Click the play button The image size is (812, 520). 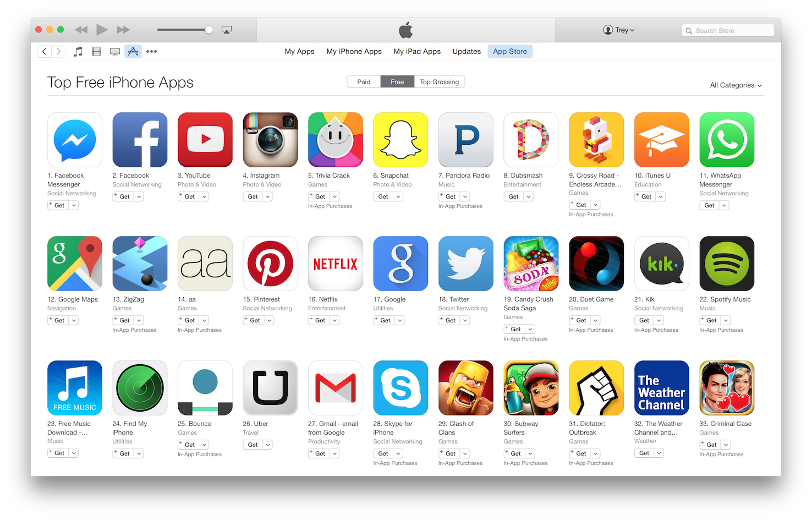[102, 30]
